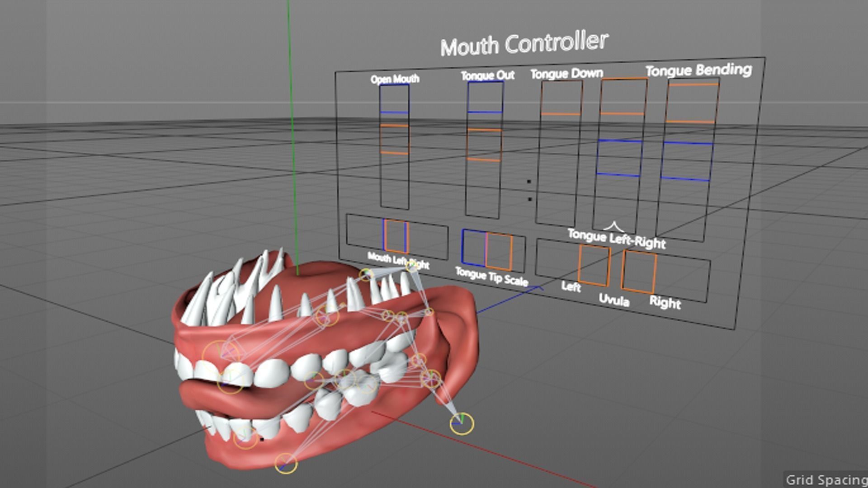Select yellow joint circle behind the jaw
This screenshot has height=488, width=868.
[x=462, y=423]
